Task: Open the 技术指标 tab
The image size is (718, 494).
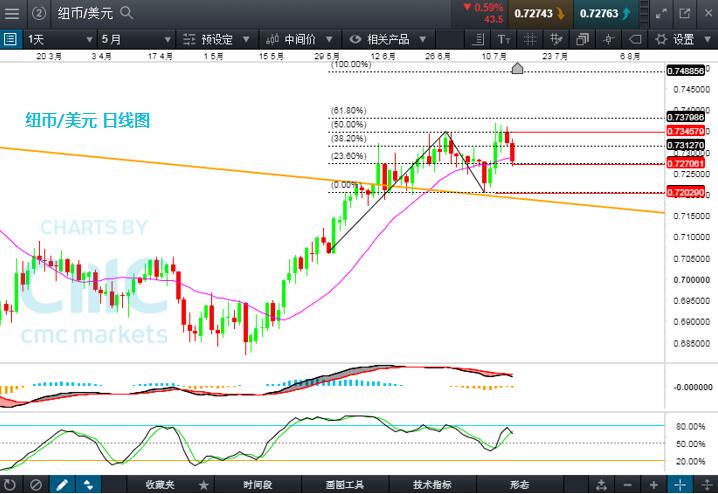Action: coord(431,485)
